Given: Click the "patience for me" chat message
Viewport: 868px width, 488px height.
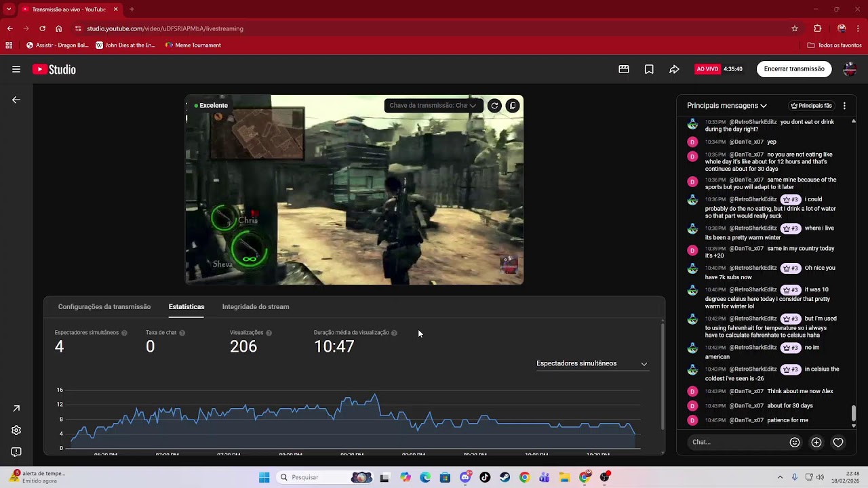Looking at the screenshot, I should (x=787, y=420).
